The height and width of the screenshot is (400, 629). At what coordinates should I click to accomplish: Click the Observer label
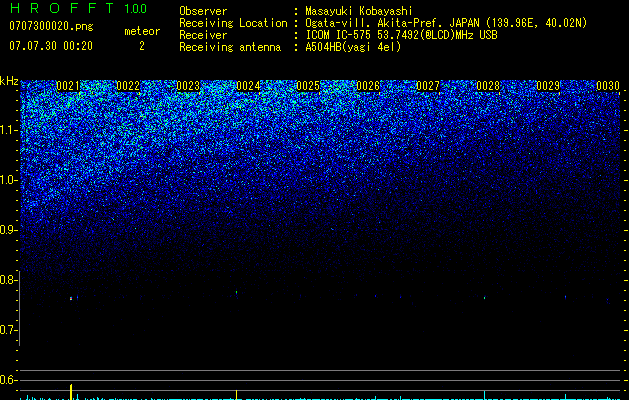click(203, 11)
